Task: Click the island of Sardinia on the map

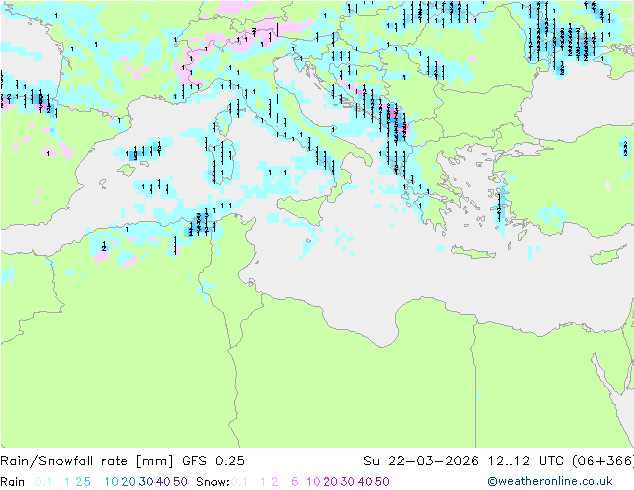Action: click(223, 161)
